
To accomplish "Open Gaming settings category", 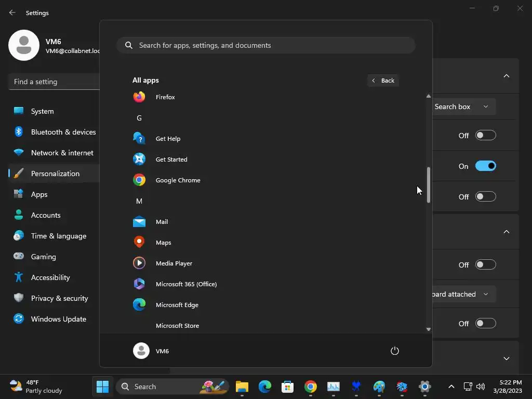I will coord(54,257).
